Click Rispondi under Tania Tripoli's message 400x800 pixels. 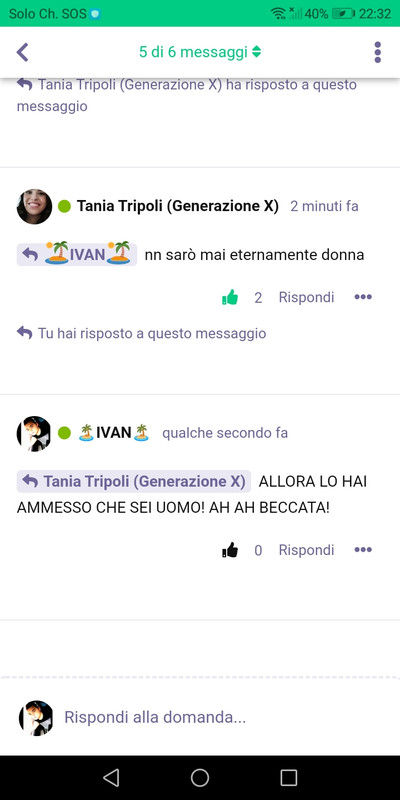tap(306, 297)
